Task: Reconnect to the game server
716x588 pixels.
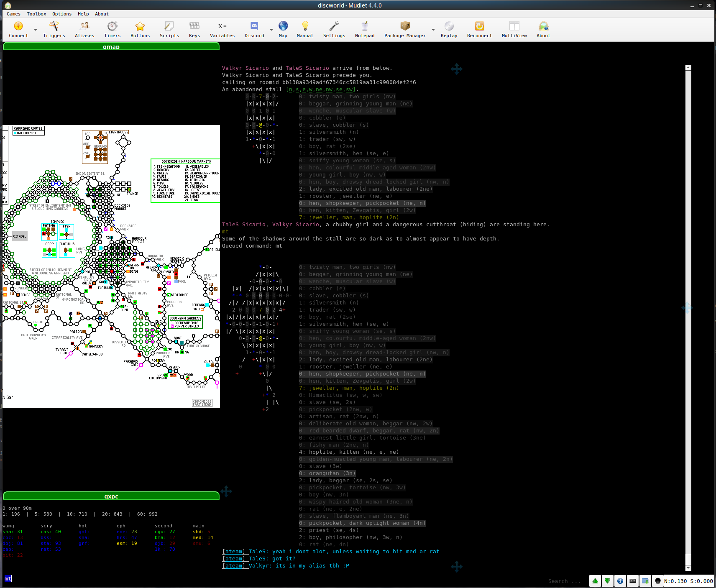Action: 479,30
